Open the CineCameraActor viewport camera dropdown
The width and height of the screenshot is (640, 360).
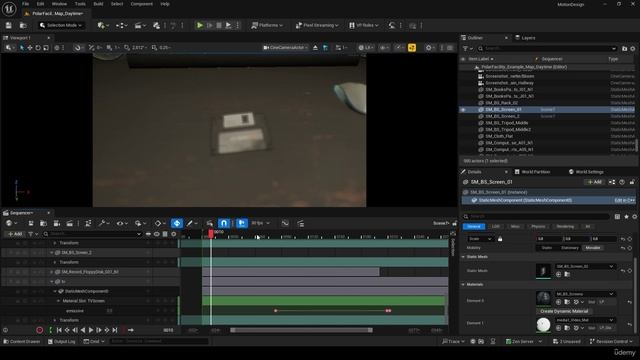point(285,48)
